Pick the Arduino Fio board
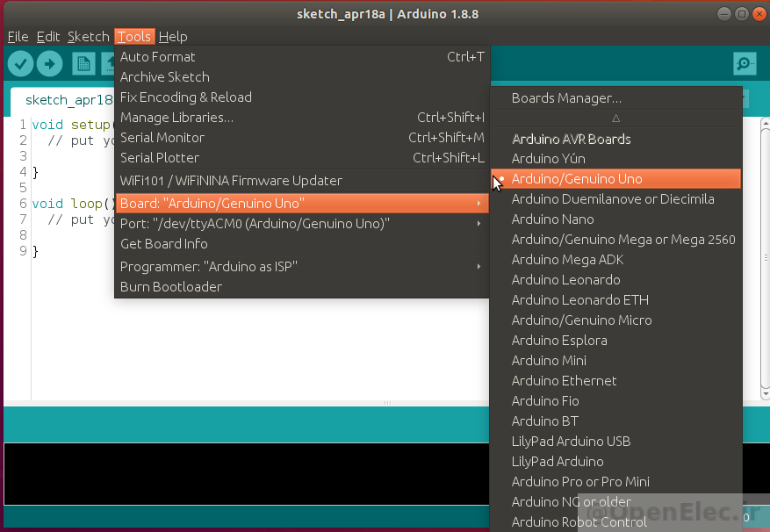This screenshot has height=532, width=770. pos(615,400)
